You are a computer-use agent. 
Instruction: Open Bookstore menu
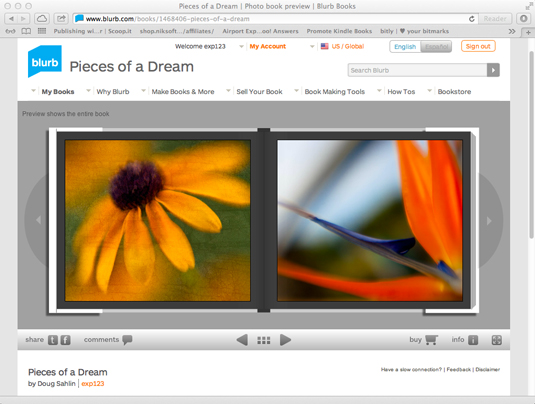[x=454, y=91]
